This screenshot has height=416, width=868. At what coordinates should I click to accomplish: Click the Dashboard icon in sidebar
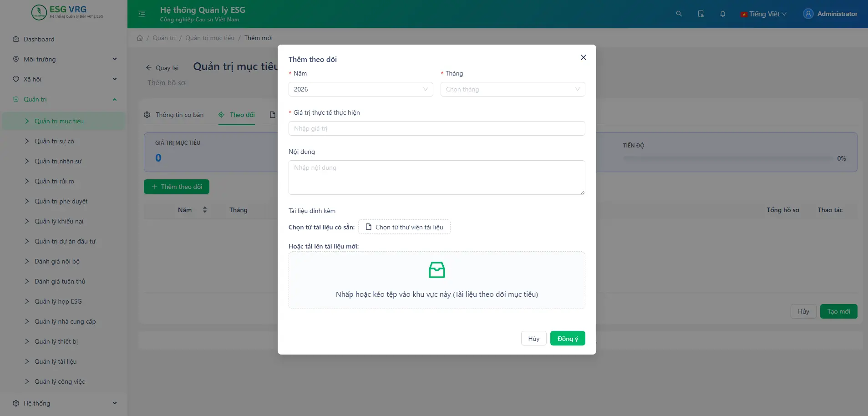pyautogui.click(x=16, y=39)
